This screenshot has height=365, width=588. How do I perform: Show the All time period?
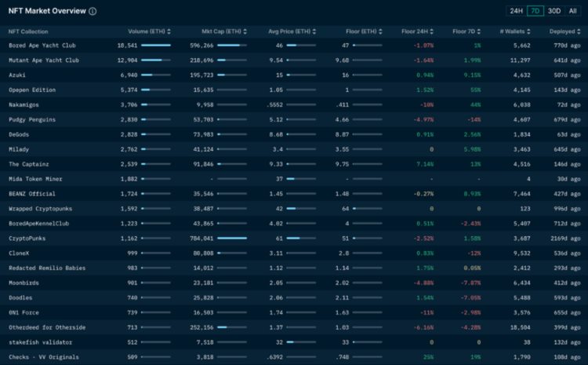coord(573,11)
